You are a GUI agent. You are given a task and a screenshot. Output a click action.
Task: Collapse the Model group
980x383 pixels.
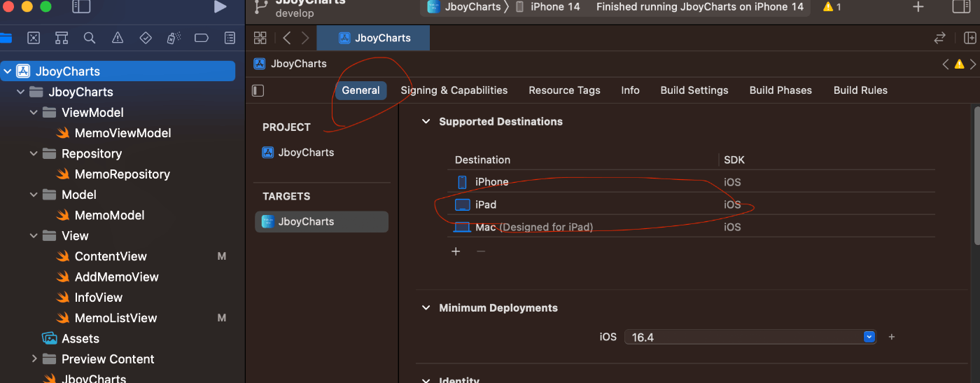click(34, 195)
